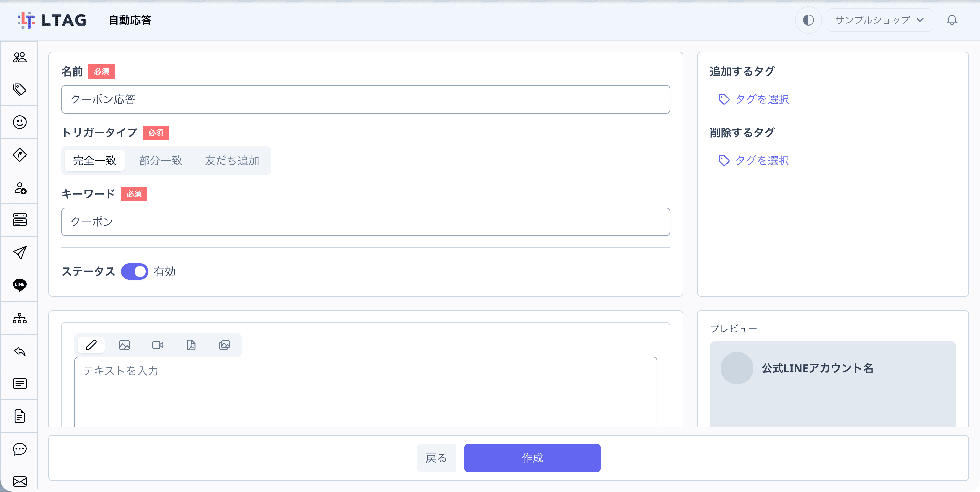This screenshot has height=492, width=980.
Task: Click タグを選択 under 削除するタグ
Action: 754,161
